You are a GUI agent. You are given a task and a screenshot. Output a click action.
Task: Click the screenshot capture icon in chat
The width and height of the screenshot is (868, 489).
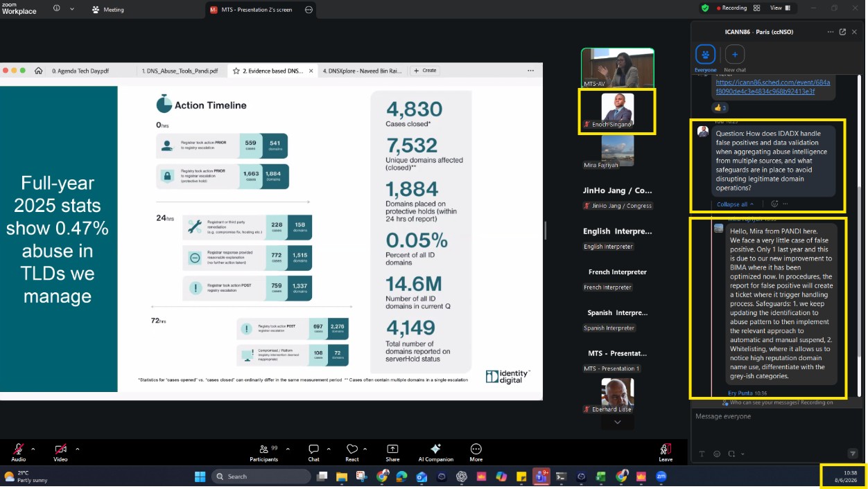pyautogui.click(x=732, y=454)
